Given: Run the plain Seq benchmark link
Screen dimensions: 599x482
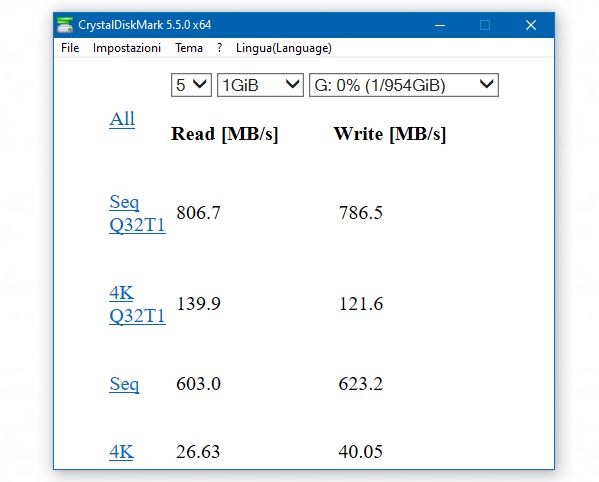Looking at the screenshot, I should 124,384.
